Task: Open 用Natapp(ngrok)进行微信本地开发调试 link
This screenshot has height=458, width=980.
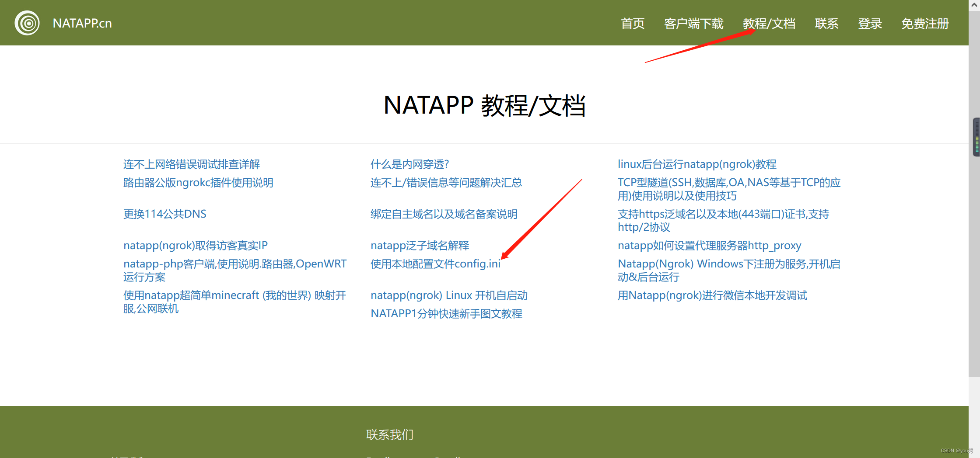Action: click(713, 295)
